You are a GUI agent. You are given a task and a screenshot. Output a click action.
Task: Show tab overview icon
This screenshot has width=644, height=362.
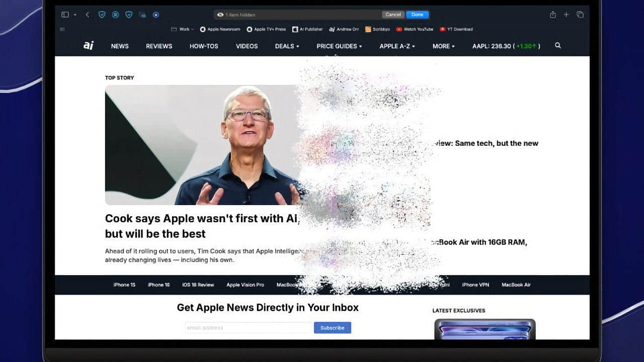coord(580,15)
